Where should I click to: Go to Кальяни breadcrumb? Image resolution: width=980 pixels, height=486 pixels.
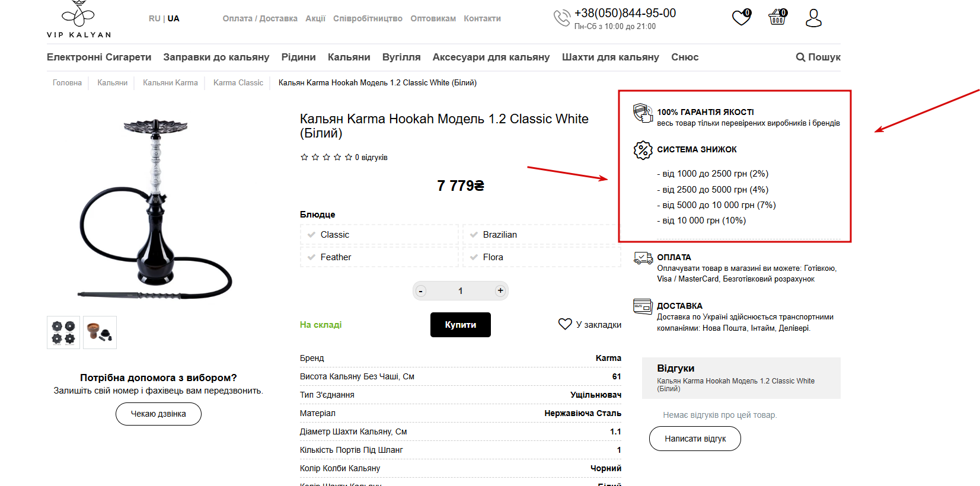pos(113,82)
